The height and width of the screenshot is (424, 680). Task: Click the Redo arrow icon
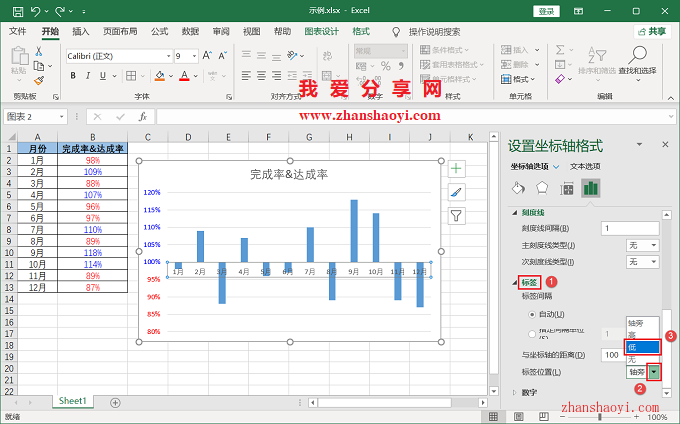60,11
